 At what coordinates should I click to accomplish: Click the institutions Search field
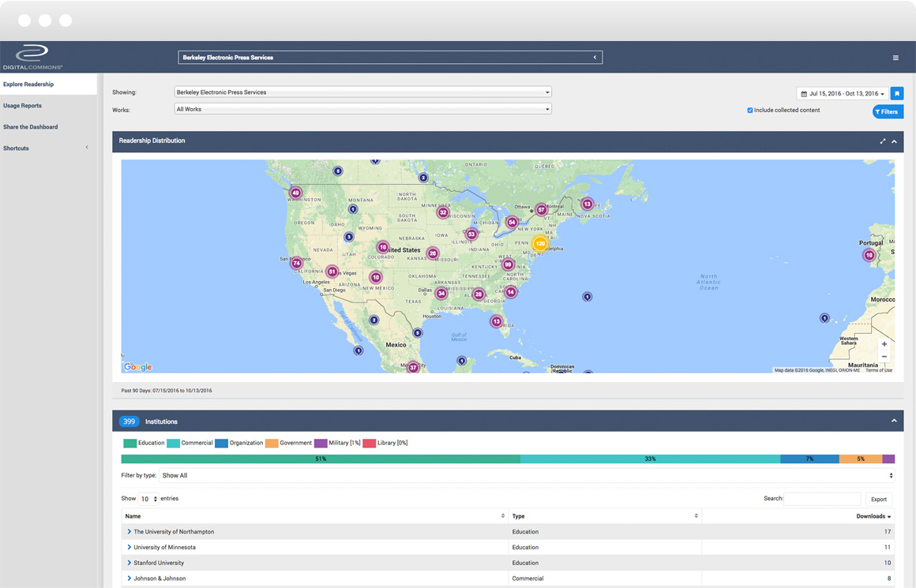822,499
